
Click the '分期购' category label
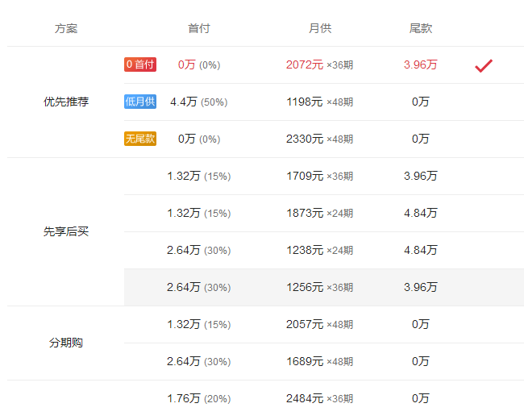(x=66, y=343)
